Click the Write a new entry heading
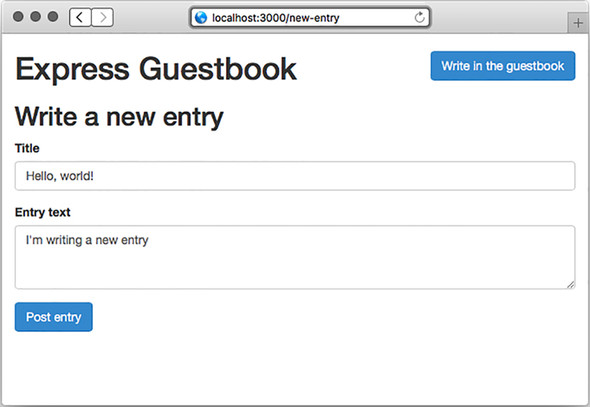This screenshot has width=590, height=407. (119, 117)
